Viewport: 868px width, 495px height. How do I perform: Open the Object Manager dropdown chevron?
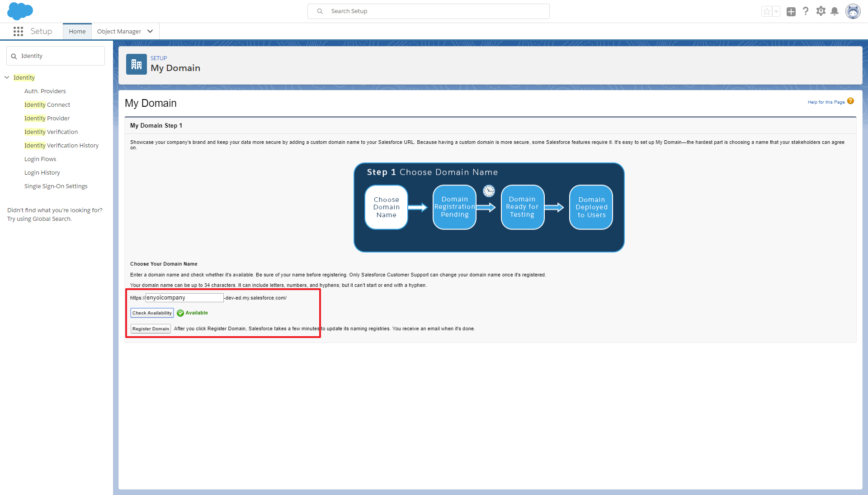(150, 31)
